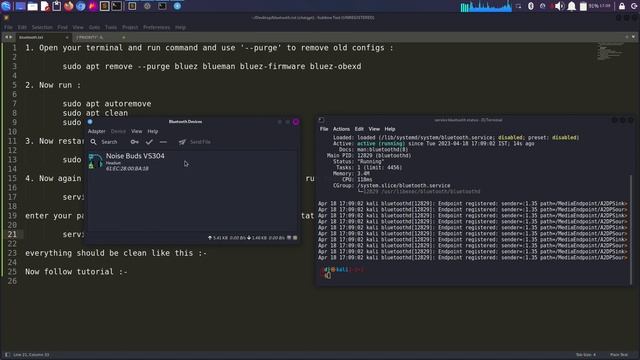This screenshot has height=360, width=640.
Task: Open the Adapter menu in Bluetooth Devices
Action: pyautogui.click(x=97, y=131)
